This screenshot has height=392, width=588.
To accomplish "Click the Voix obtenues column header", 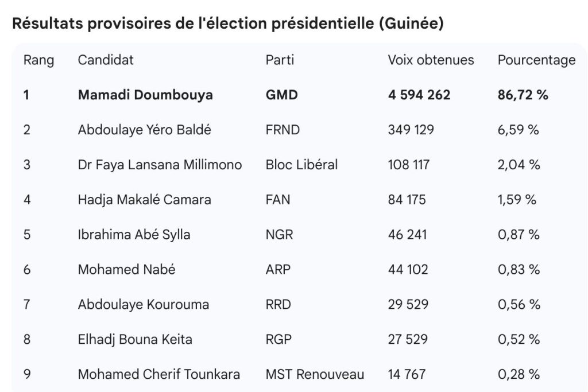I will 431,60.
